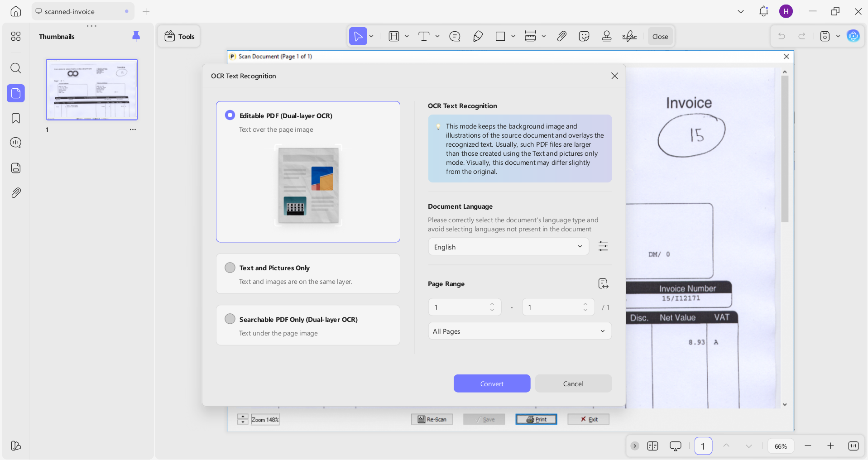Viewport: 868px width, 460px height.
Task: Click the start page range field
Action: [x=465, y=307]
